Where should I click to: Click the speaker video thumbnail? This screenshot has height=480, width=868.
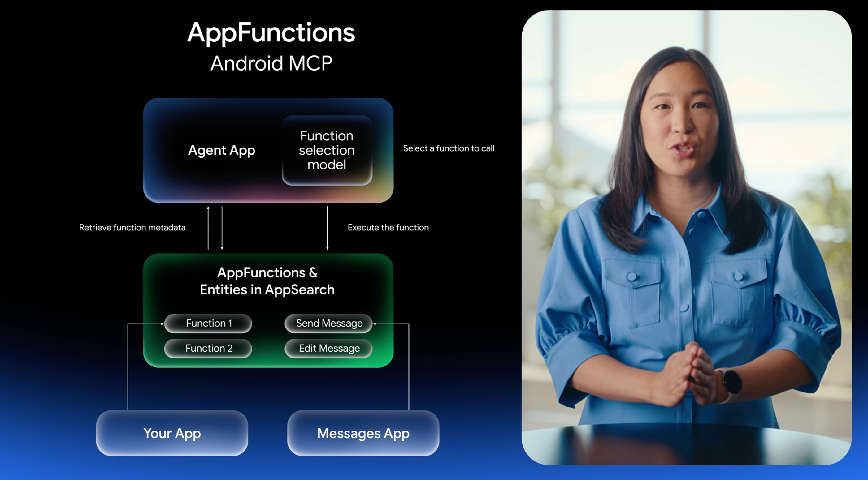(x=686, y=237)
